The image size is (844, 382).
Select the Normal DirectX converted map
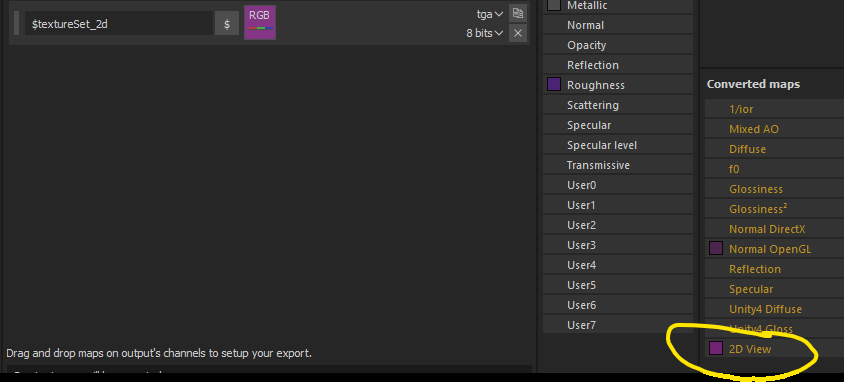click(775, 229)
